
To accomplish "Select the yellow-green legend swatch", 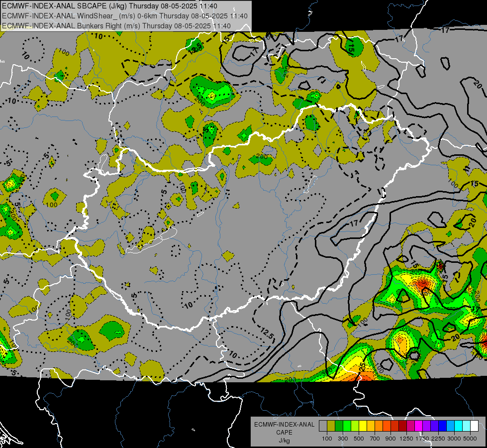I will coord(355,426).
